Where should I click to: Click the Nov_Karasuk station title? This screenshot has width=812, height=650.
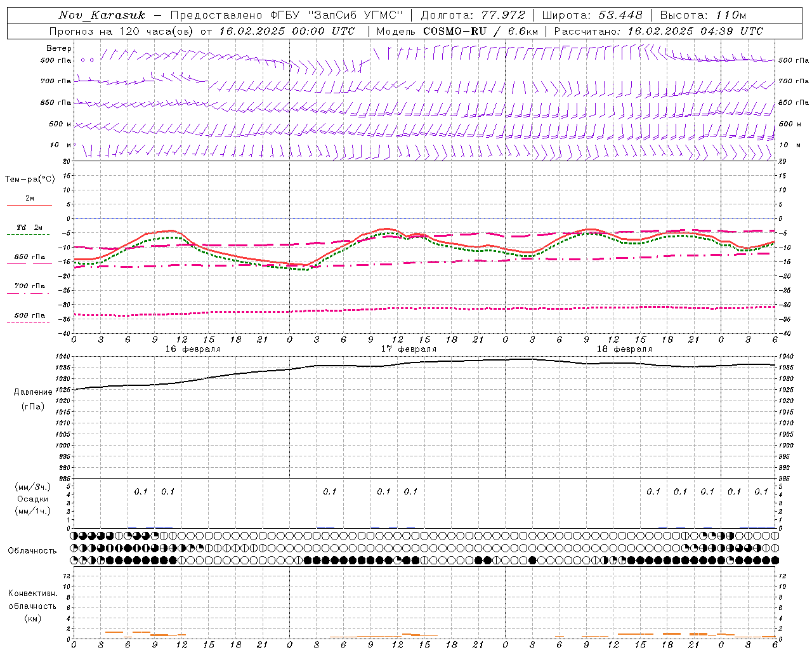pos(101,15)
